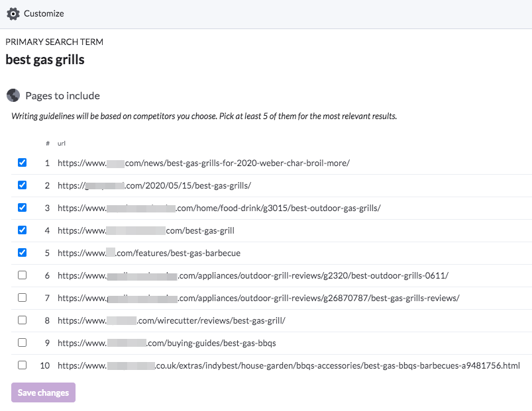Tick the row 8 wirecutter checkbox
Image resolution: width=532 pixels, height=411 pixels.
tap(22, 320)
